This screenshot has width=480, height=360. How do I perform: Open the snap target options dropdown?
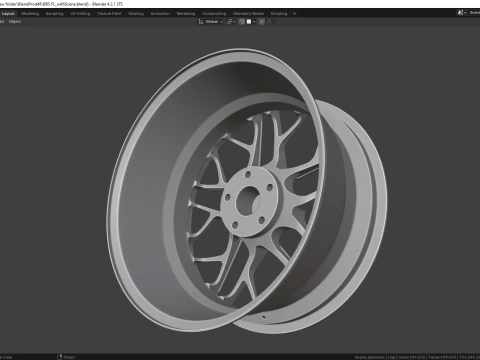click(251, 22)
